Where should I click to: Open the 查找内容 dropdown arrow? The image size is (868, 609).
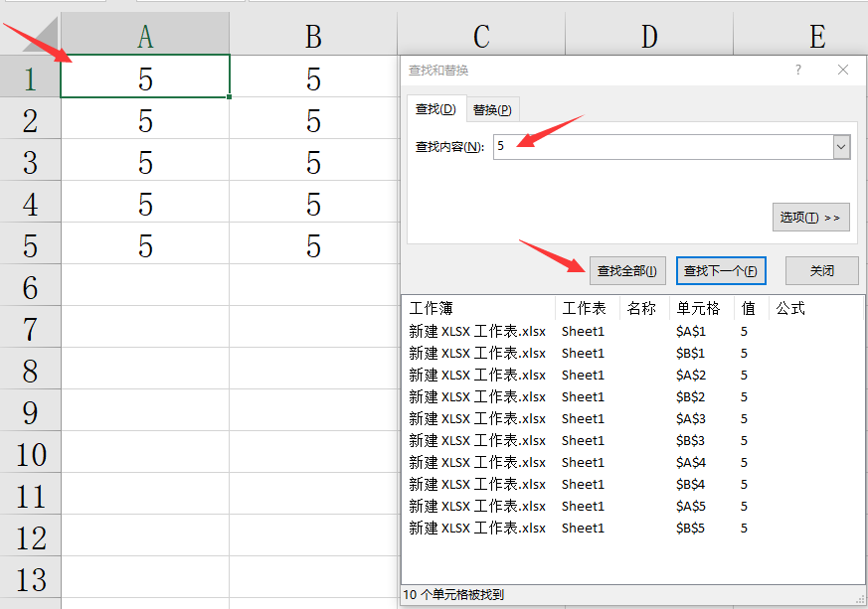pos(841,147)
